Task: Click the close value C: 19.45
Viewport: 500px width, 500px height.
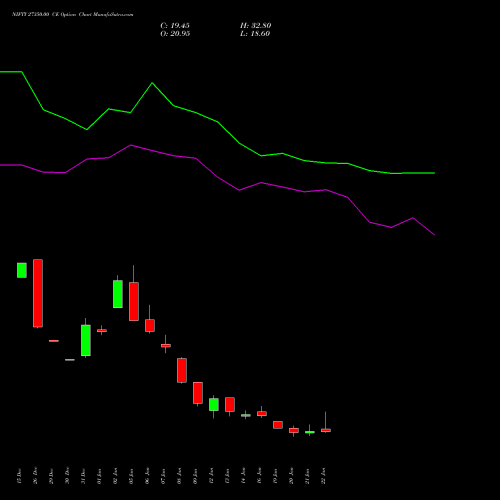Action: tap(175, 26)
